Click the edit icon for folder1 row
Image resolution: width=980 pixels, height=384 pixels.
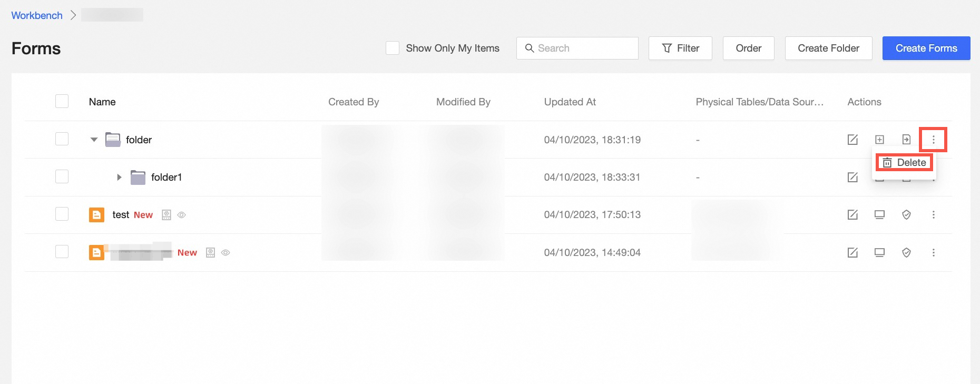(852, 178)
